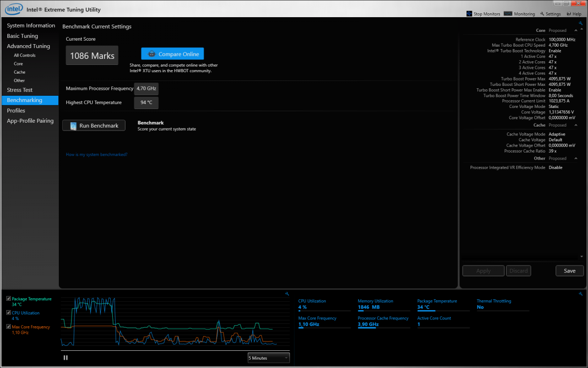The width and height of the screenshot is (588, 368).
Task: Open System Information in the sidebar
Action: [x=31, y=26]
